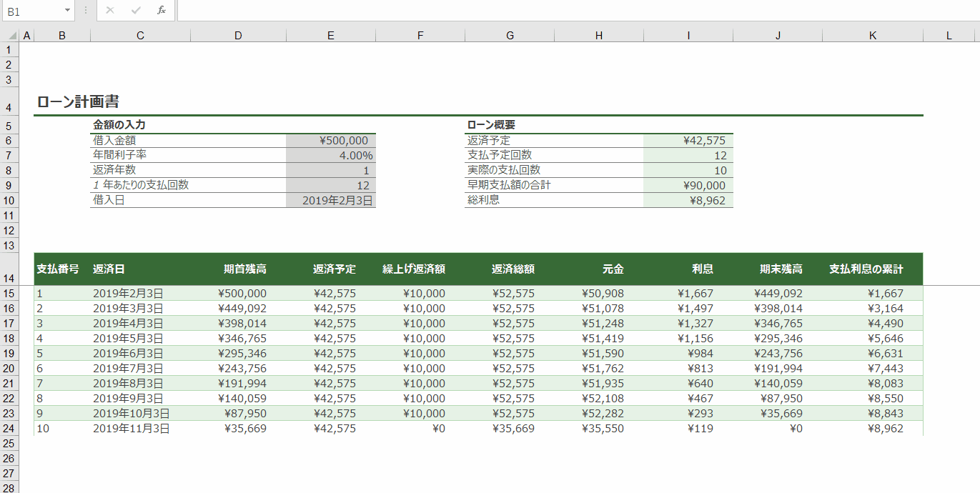Select the 支払予定回数 summary value 12
The image size is (980, 493).
click(688, 156)
